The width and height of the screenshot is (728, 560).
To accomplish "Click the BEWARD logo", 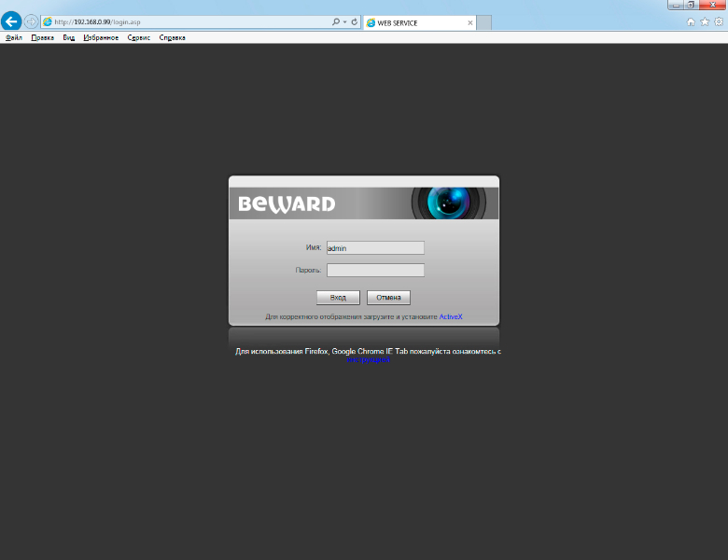I will pyautogui.click(x=287, y=203).
